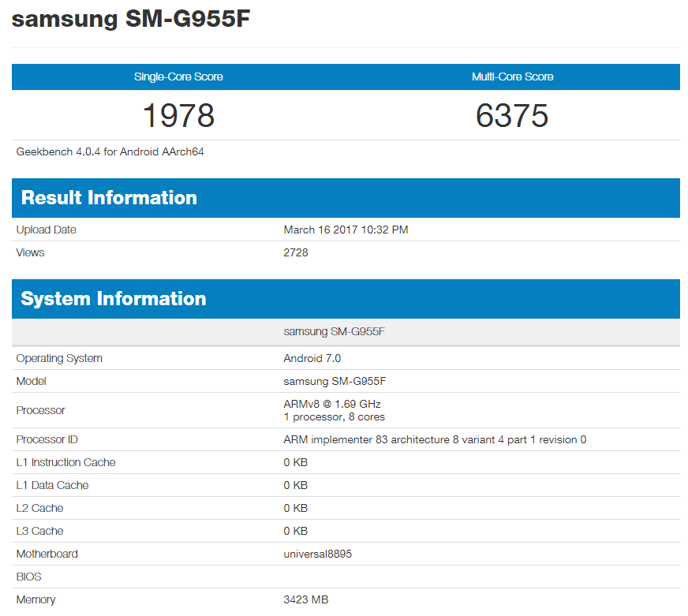Click the Upload Date label
The width and height of the screenshot is (688, 616).
point(47,230)
